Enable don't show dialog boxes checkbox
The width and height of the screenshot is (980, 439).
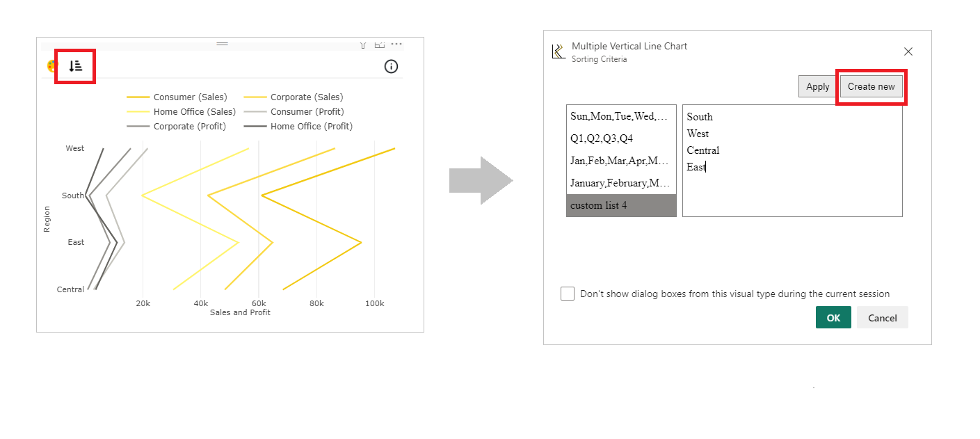point(568,294)
